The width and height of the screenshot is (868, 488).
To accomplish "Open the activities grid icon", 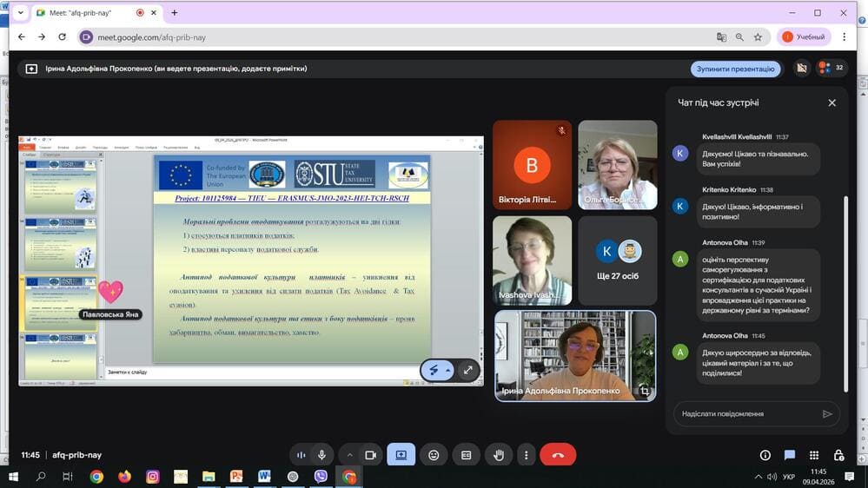I will (814, 455).
